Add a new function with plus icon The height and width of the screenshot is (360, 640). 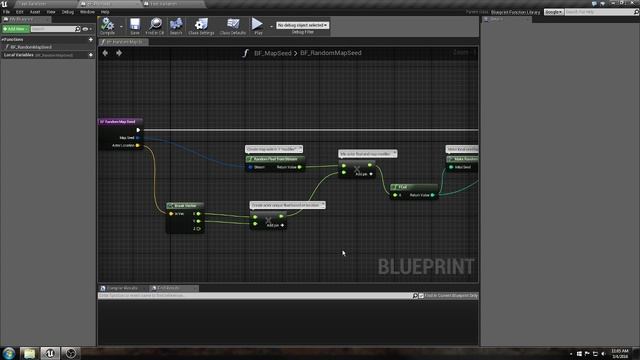click(91, 40)
